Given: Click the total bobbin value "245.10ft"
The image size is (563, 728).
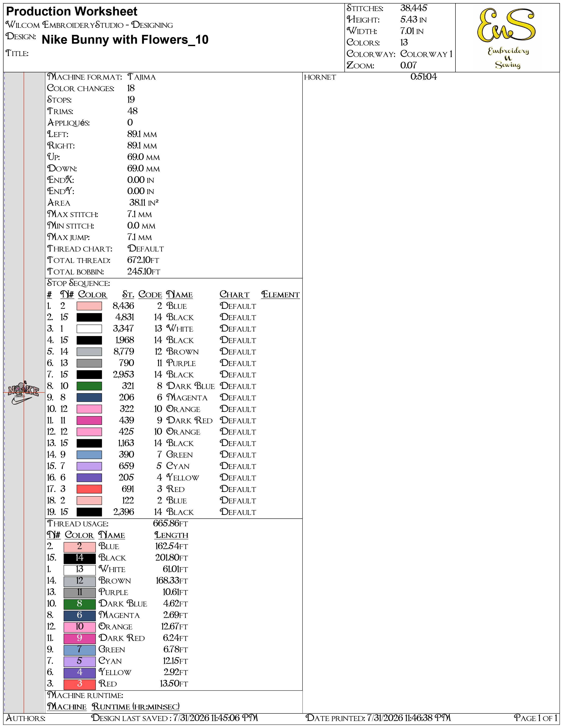Looking at the screenshot, I should (x=144, y=271).
